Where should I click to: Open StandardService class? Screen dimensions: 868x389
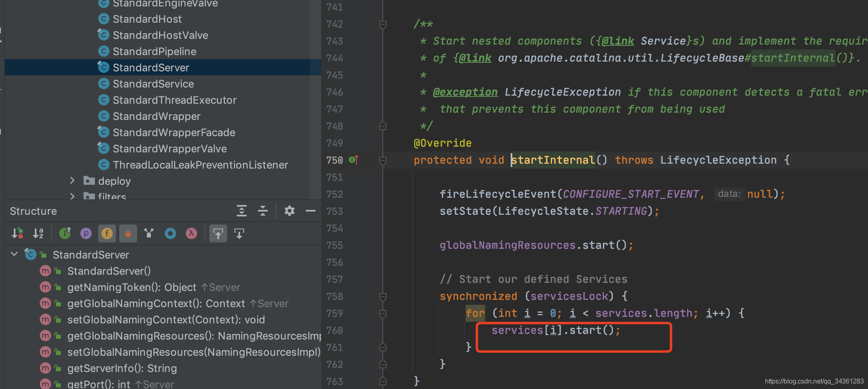[153, 84]
